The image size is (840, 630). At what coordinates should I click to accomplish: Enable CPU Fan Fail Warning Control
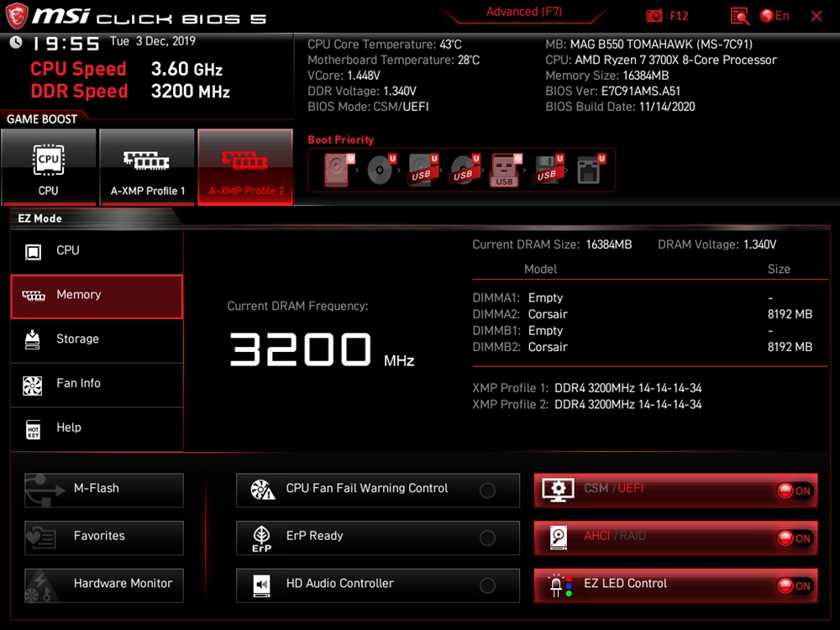(487, 491)
